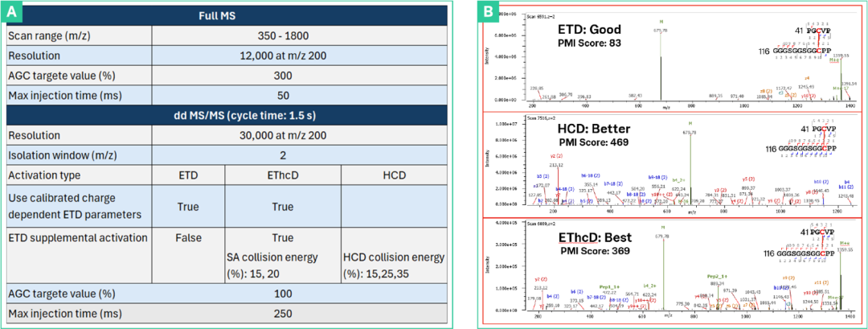The width and height of the screenshot is (868, 329).
Task: Click the green "A" panel label badge
Action: [11, 14]
